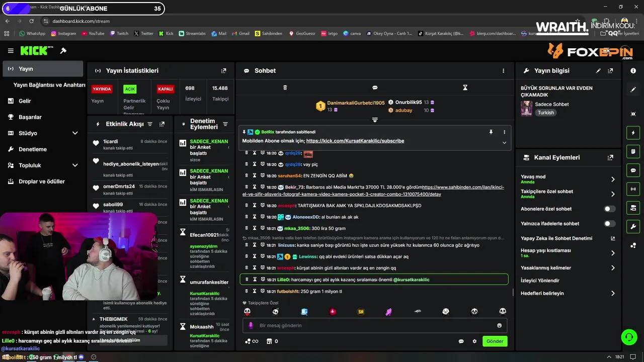The width and height of the screenshot is (644, 362).
Task: Click the green KICK beta logo
Action: click(36, 50)
